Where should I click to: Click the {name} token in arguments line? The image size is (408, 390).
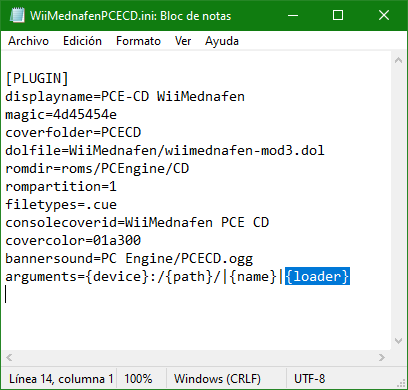coord(253,276)
